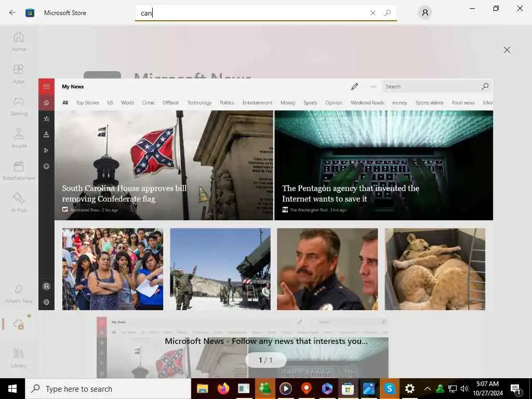
Task: Open Gaming in the Store sidebar
Action: point(19,106)
